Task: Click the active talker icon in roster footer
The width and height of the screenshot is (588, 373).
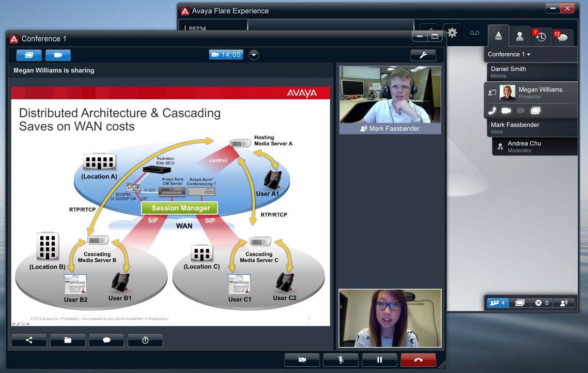Action: click(564, 303)
